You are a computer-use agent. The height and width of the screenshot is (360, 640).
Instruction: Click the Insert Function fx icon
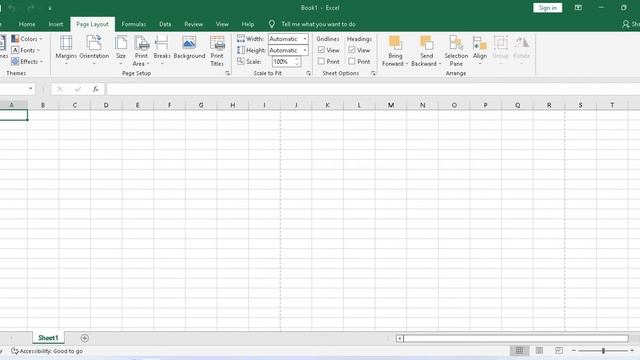pos(96,89)
